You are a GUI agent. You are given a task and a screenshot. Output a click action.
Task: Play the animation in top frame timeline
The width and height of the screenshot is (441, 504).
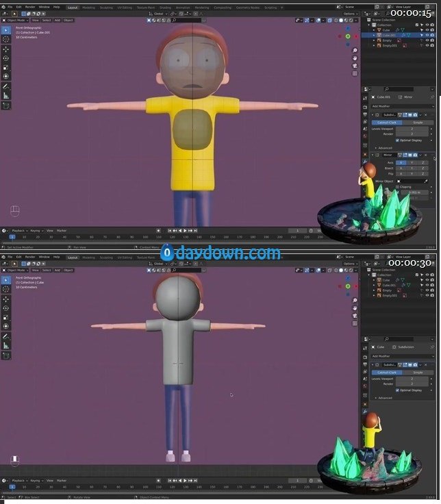pyautogui.click(x=185, y=231)
